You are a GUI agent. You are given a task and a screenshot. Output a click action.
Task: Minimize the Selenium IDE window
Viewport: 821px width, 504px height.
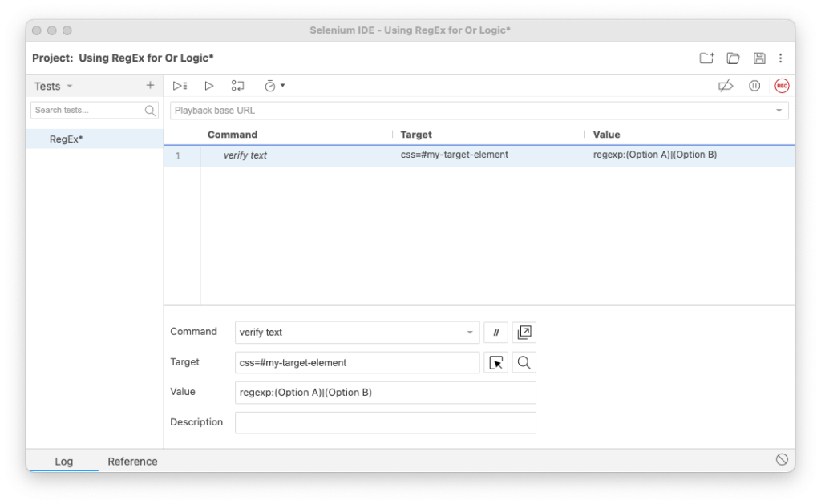pyautogui.click(x=52, y=30)
